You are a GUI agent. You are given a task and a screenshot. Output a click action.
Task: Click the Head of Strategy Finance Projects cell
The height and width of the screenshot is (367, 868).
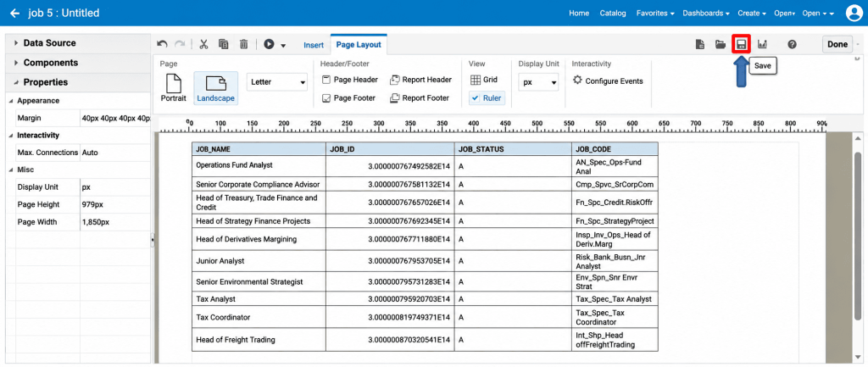tap(259, 221)
